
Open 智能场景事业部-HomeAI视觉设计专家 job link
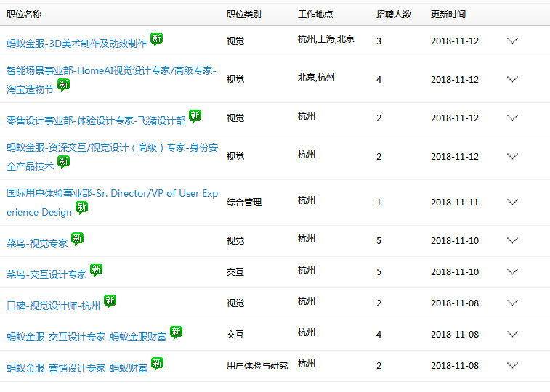tap(111, 80)
